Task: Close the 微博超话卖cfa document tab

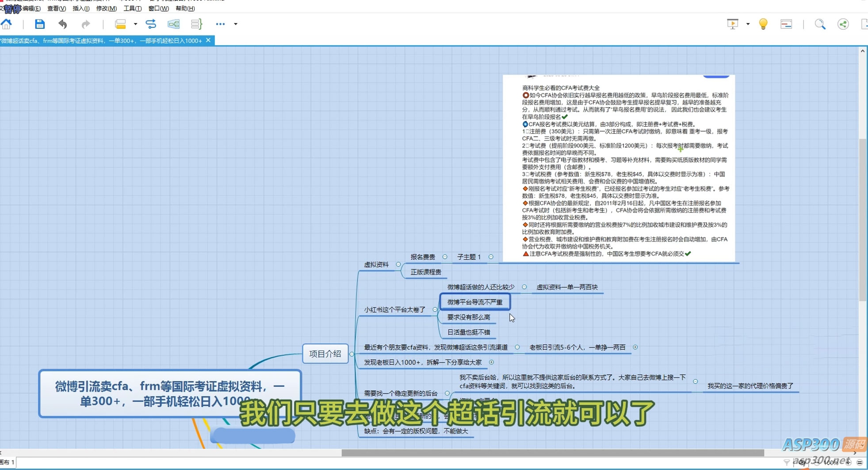Action: coord(208,40)
